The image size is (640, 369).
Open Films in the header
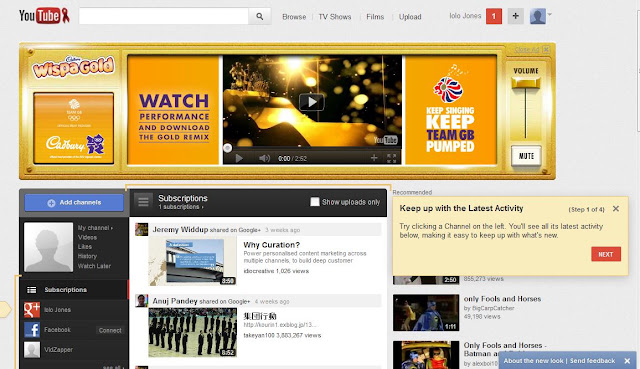[x=375, y=17]
